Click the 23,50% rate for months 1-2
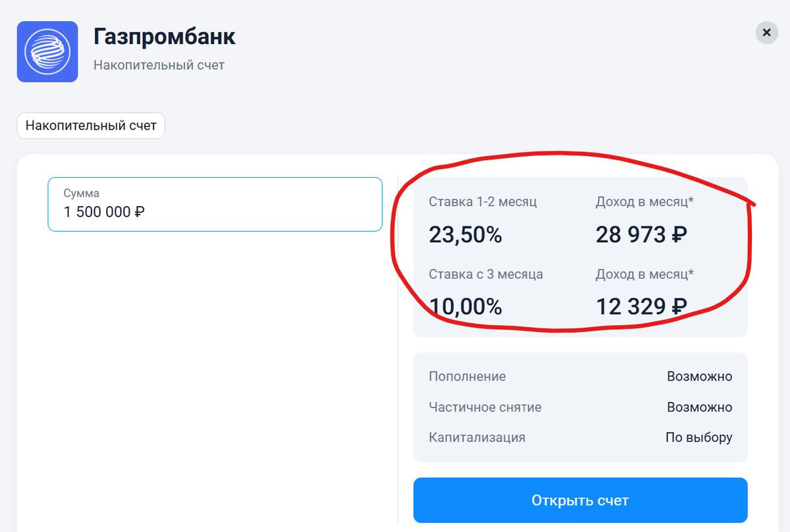The image size is (790, 532). point(465,235)
